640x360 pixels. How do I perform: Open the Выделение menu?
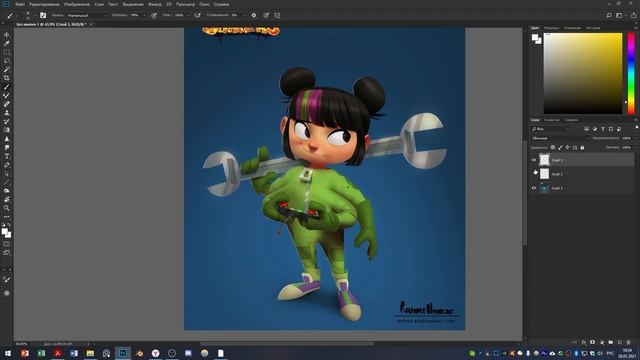[x=133, y=4]
